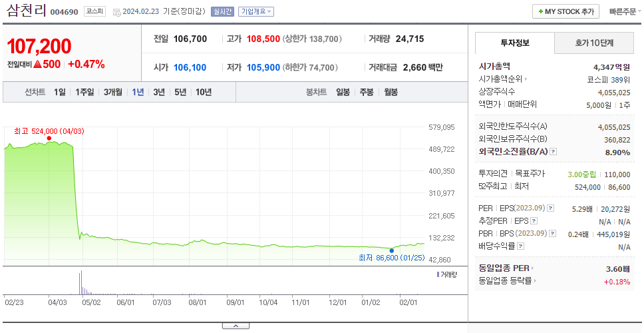Select the 10년 line chart period
644x333 pixels.
(204, 92)
